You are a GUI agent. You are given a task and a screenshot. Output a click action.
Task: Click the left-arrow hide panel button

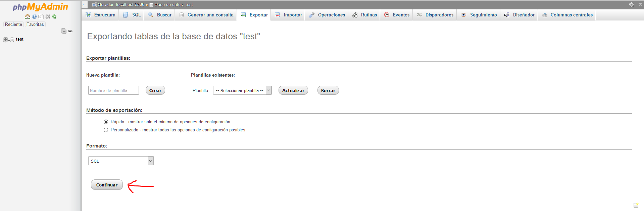pyautogui.click(x=85, y=5)
